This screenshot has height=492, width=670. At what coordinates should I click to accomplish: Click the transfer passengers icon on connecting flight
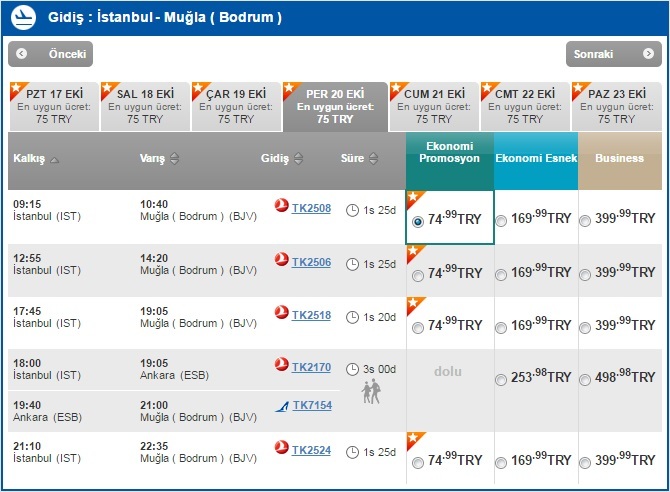coord(371,391)
